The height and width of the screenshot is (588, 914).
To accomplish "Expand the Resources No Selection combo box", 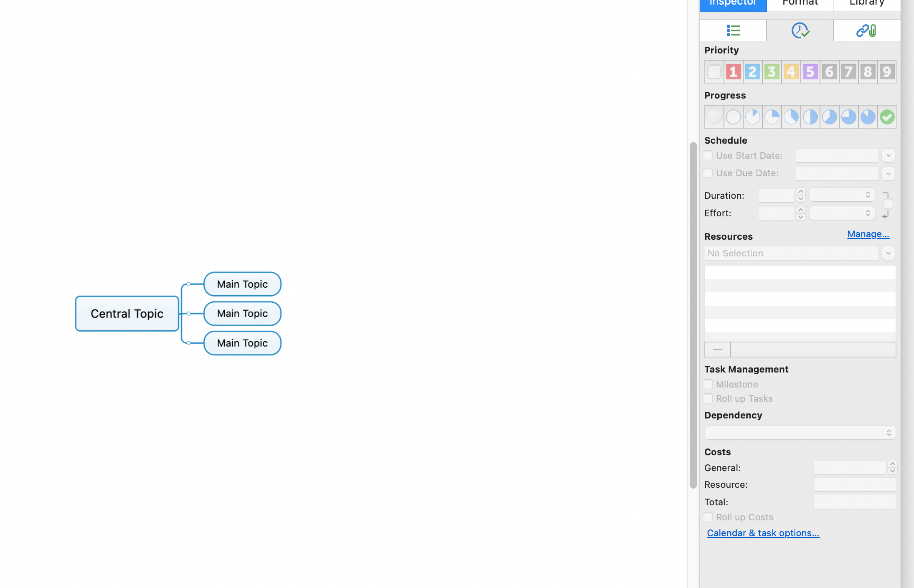I will (x=888, y=253).
